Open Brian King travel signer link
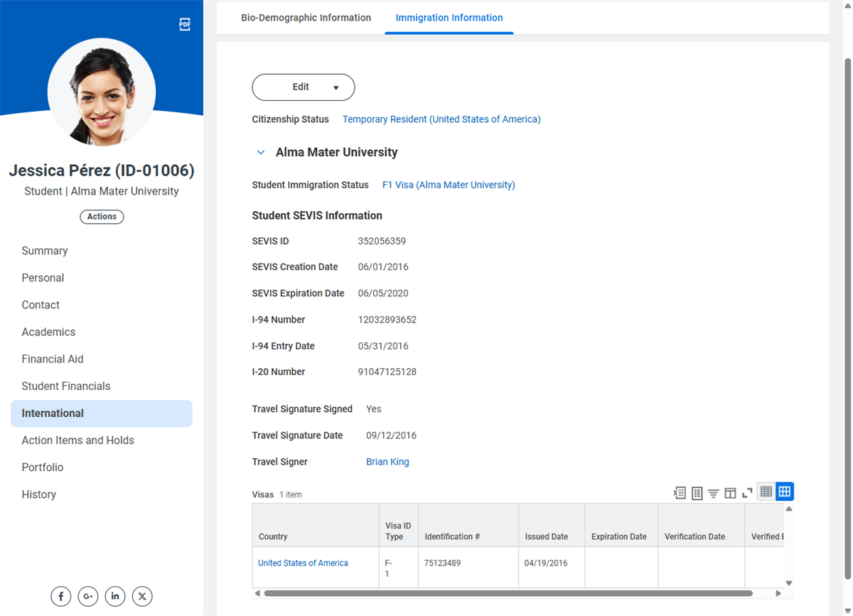 (387, 462)
